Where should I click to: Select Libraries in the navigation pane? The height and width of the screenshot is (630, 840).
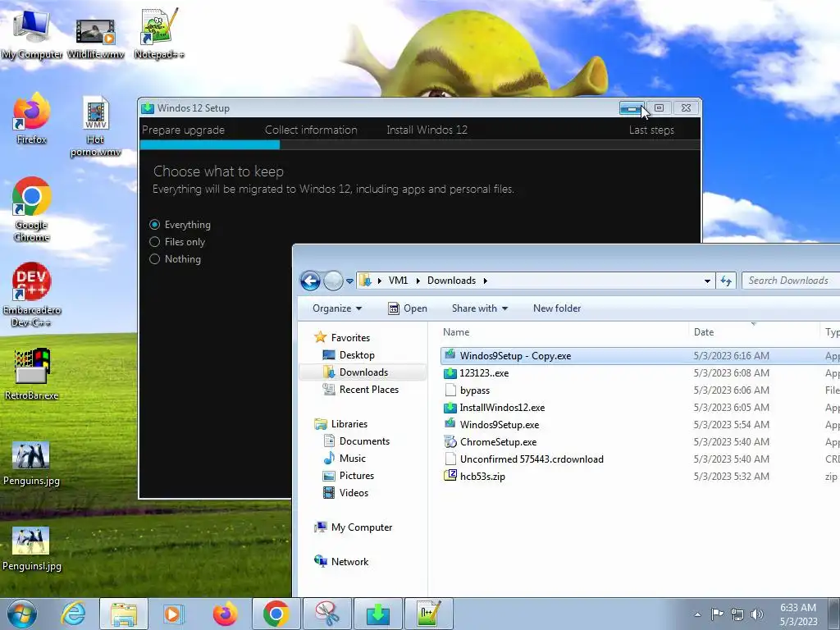click(x=341, y=424)
